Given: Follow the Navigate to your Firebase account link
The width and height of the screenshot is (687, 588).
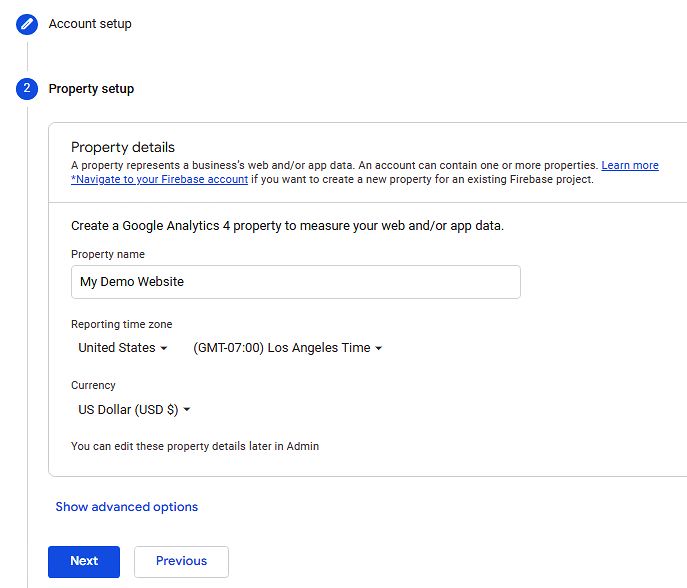Looking at the screenshot, I should 159,179.
